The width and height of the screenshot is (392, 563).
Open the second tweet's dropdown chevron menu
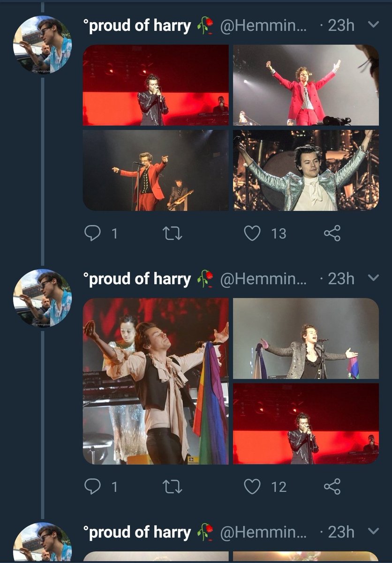373,278
